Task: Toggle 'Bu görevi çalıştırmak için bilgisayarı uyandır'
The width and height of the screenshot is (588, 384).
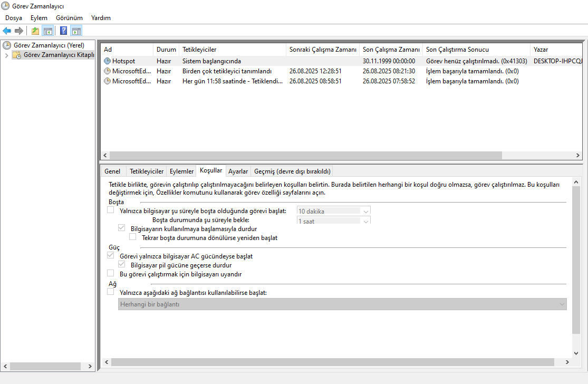Action: [111, 273]
